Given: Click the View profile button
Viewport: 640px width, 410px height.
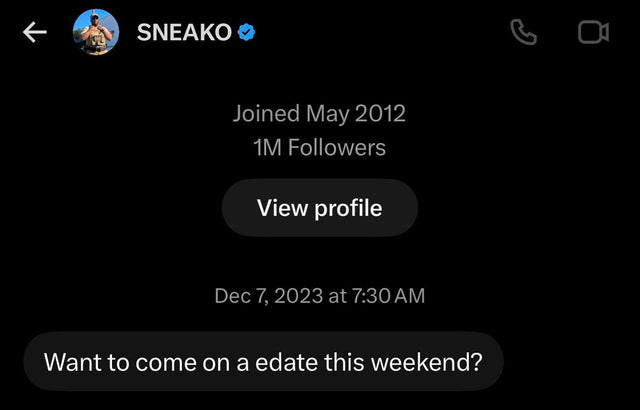Looking at the screenshot, I should point(320,208).
